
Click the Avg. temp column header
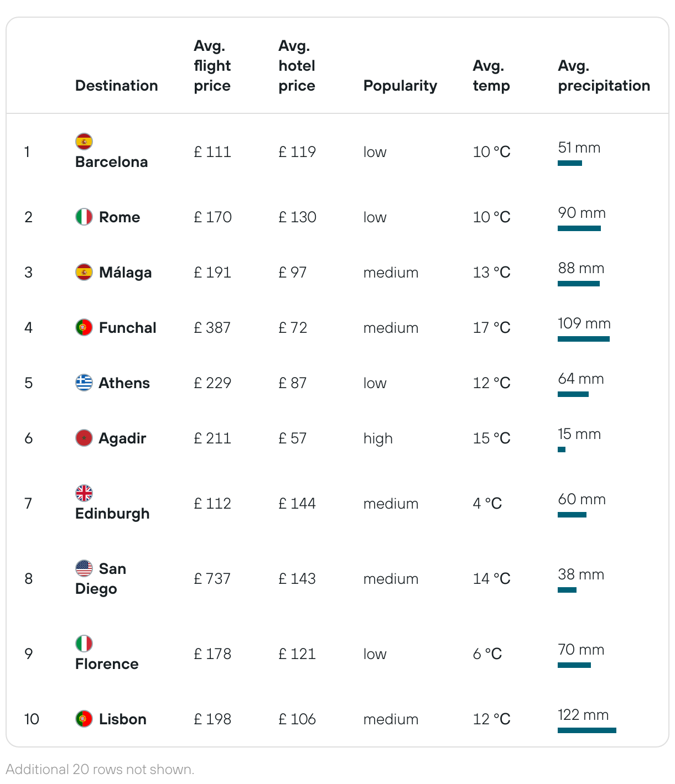click(491, 76)
